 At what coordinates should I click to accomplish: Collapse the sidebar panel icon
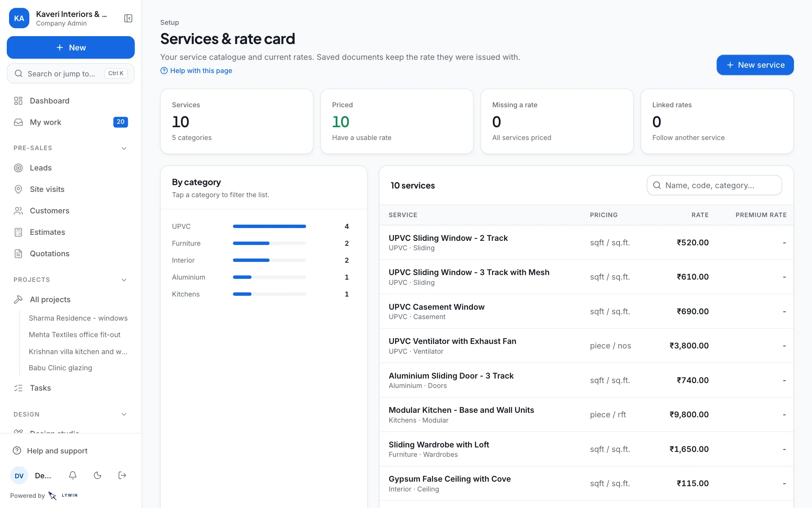click(128, 18)
